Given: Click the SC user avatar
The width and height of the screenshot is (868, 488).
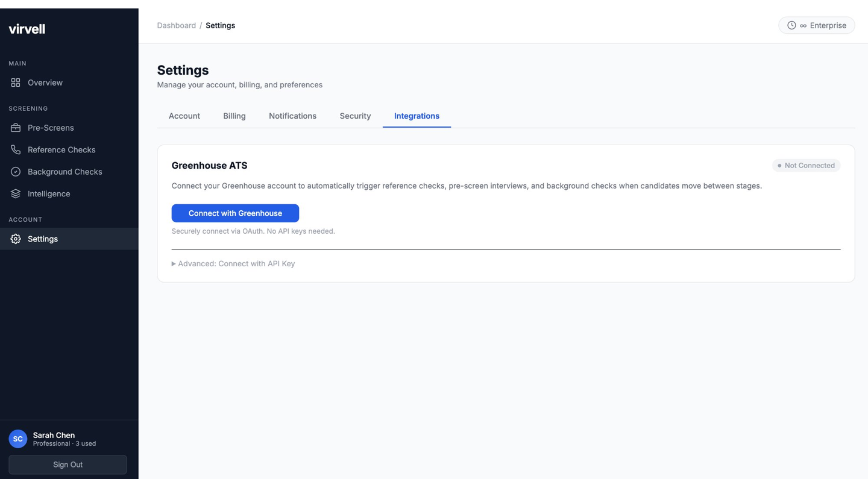Looking at the screenshot, I should (x=18, y=439).
